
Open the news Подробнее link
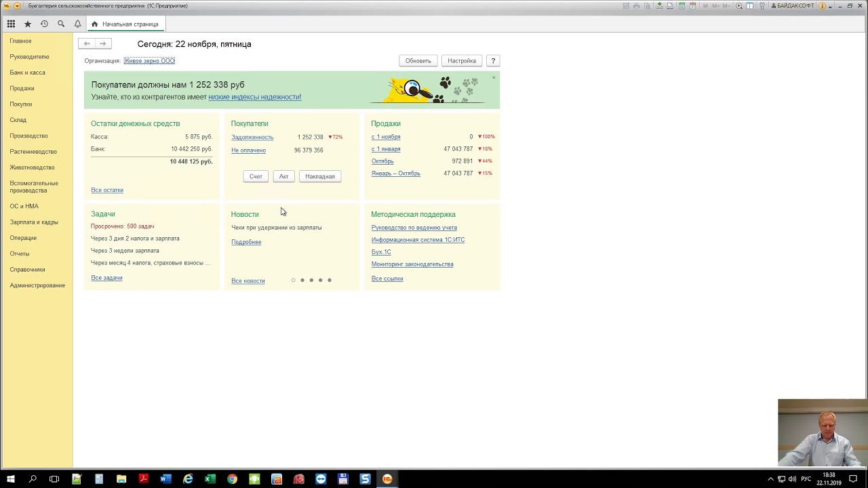pos(246,242)
